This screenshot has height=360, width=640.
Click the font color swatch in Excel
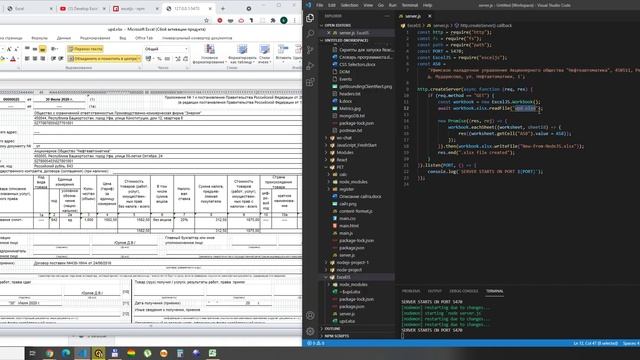[13, 59]
